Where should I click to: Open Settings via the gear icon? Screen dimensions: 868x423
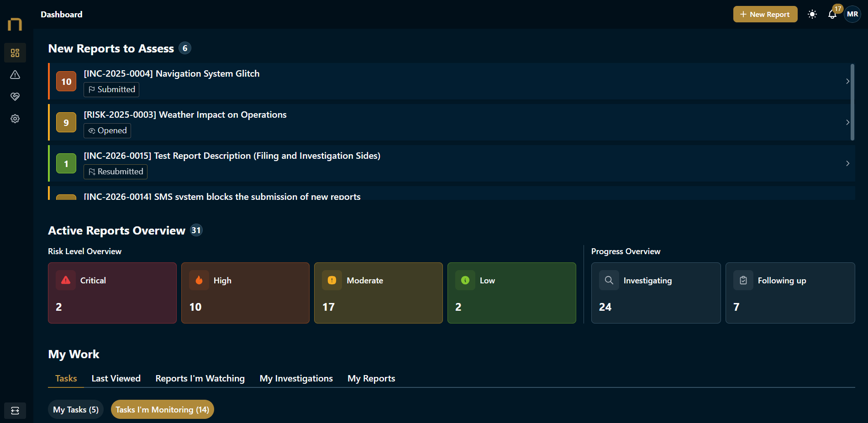tap(15, 118)
